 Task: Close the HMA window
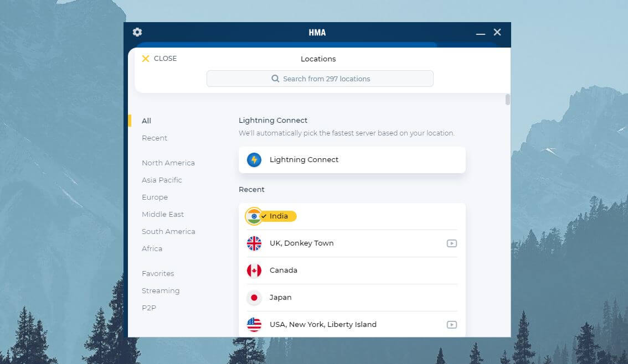click(x=497, y=32)
